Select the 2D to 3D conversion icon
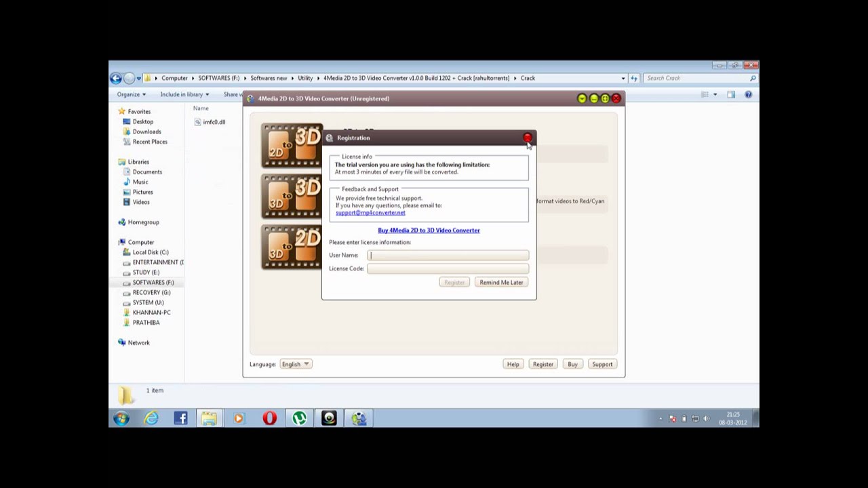868x488 pixels. 292,146
